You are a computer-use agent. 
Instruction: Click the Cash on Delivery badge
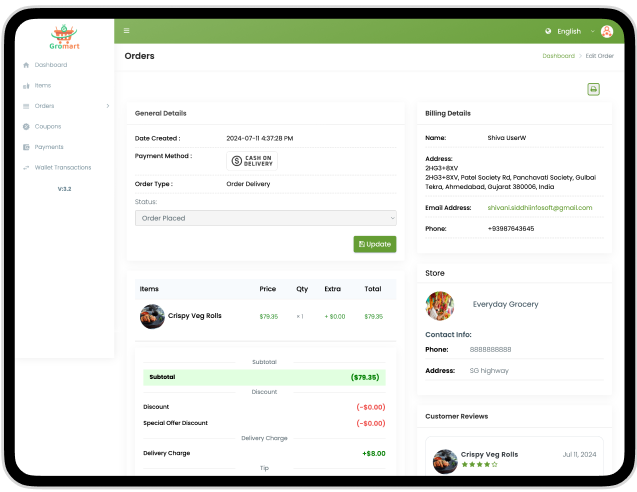(x=251, y=160)
